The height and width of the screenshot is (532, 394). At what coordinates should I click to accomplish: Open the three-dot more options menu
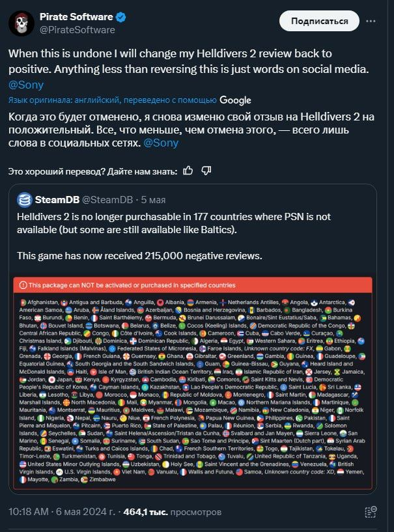pos(371,21)
